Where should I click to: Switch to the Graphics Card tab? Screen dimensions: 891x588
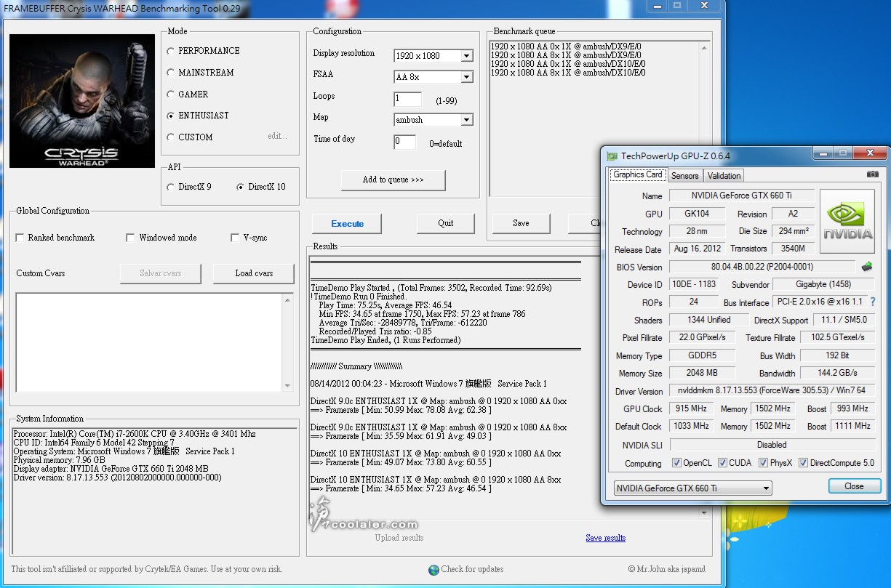[x=638, y=174]
